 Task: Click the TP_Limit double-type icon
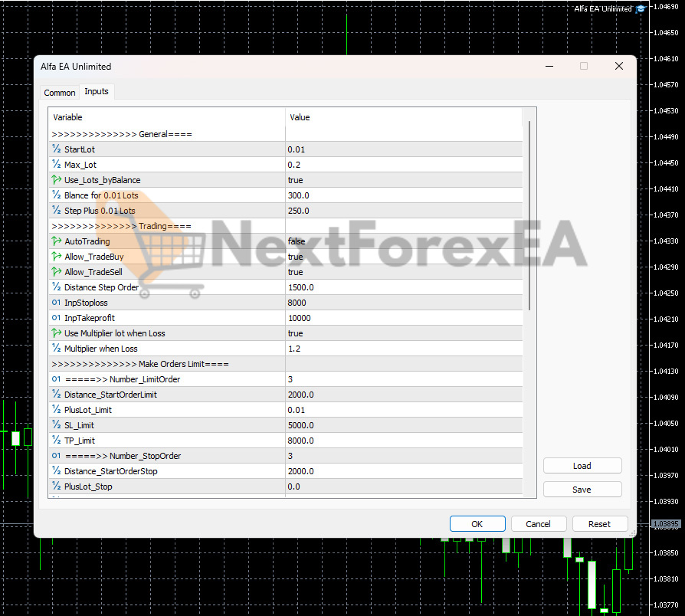(57, 441)
